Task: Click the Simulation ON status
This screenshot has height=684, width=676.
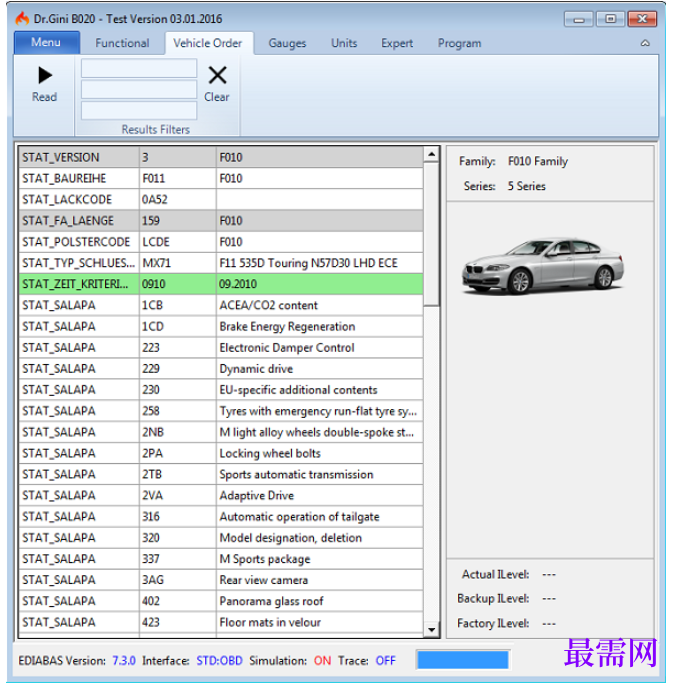Action: pos(322,660)
